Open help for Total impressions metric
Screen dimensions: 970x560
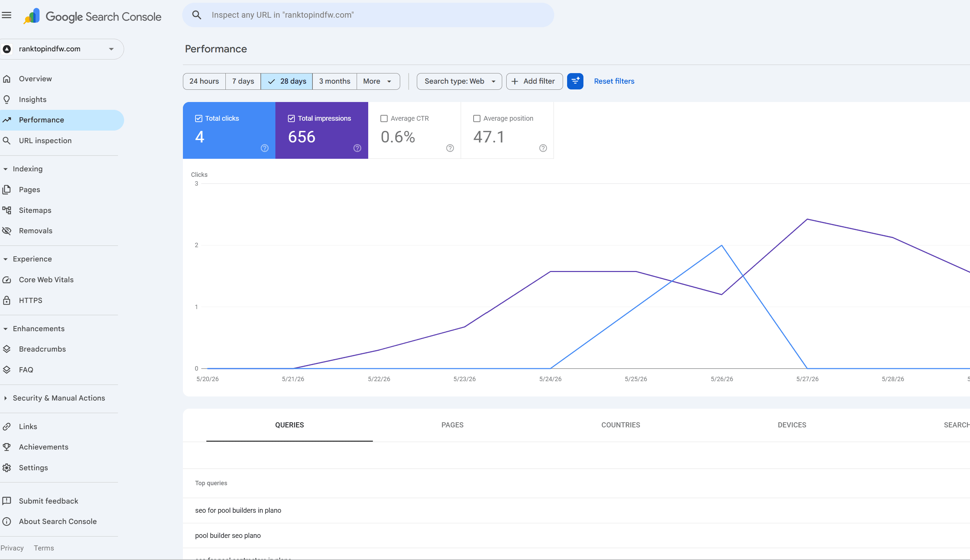(357, 148)
